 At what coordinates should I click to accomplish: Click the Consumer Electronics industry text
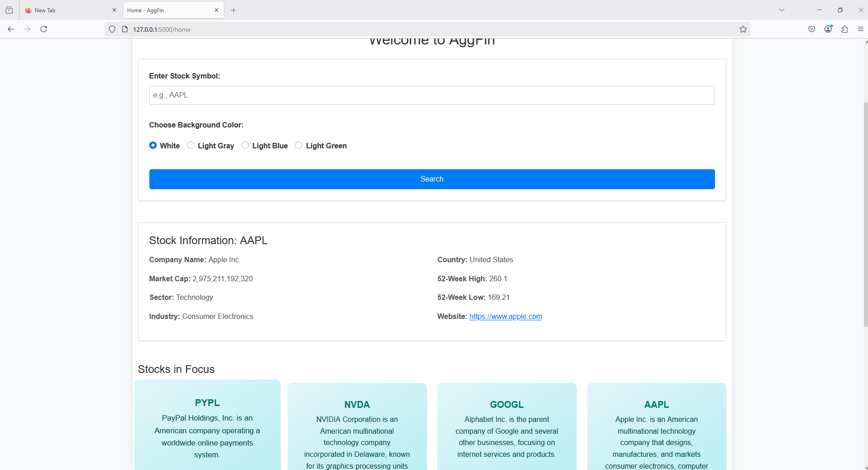tap(218, 317)
